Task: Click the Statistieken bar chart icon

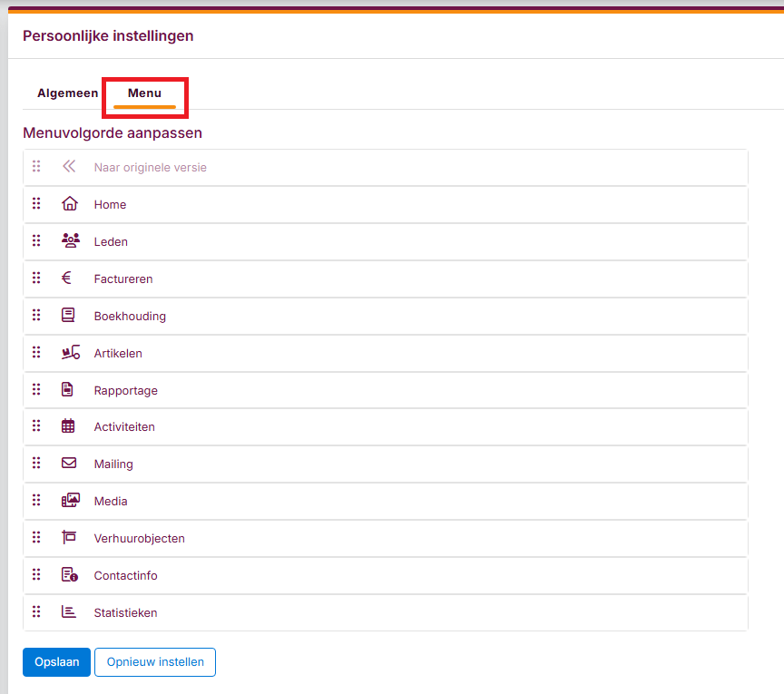Action: [69, 612]
